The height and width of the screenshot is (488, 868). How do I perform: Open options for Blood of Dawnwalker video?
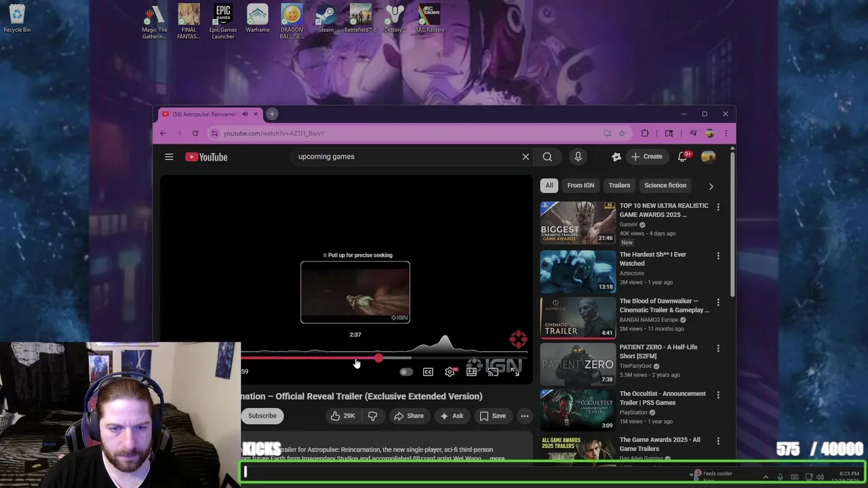(718, 302)
